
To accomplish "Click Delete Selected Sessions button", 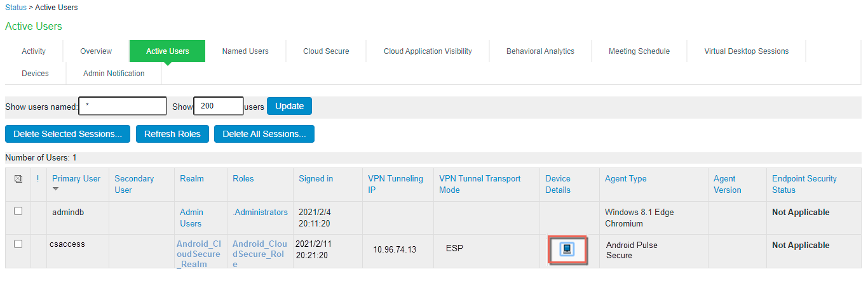I will tap(68, 134).
